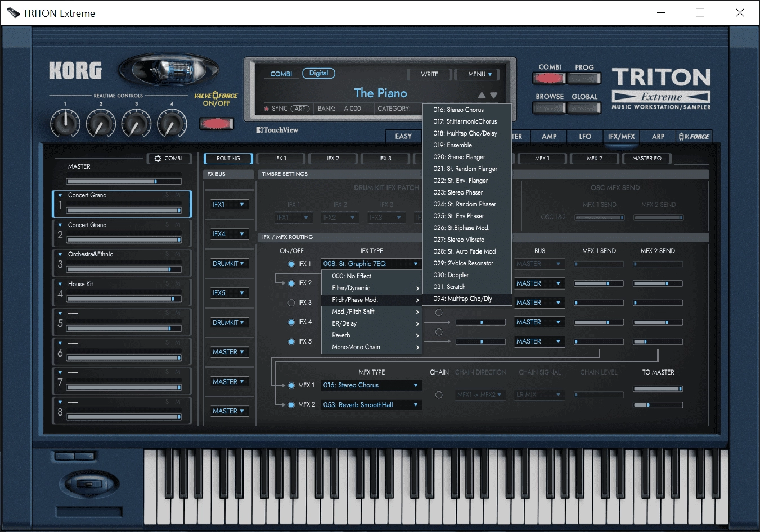Image resolution: width=760 pixels, height=532 pixels.
Task: Open the V.FORCE page tab
Action: click(694, 137)
